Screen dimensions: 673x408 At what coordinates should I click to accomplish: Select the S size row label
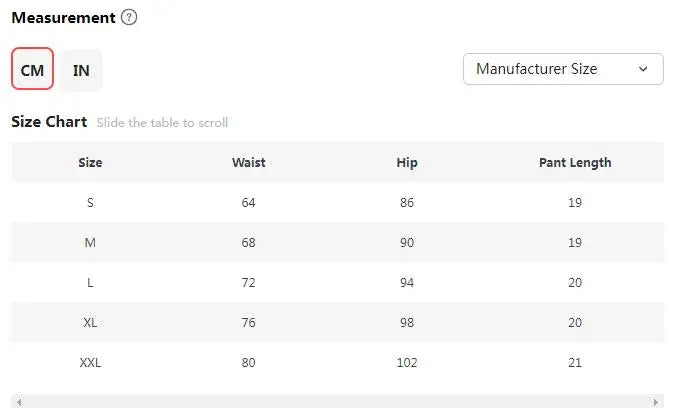90,202
